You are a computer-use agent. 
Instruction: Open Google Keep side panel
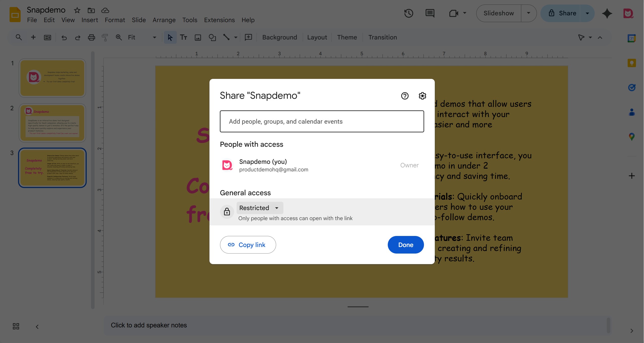[x=632, y=63]
